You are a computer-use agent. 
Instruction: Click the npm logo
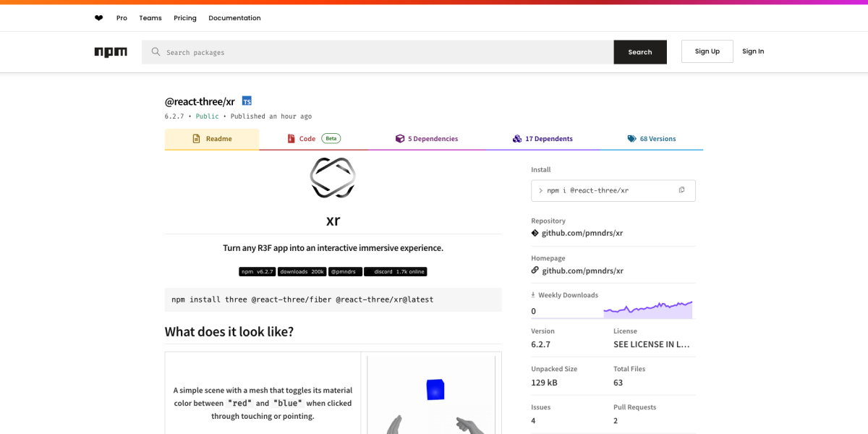click(111, 52)
